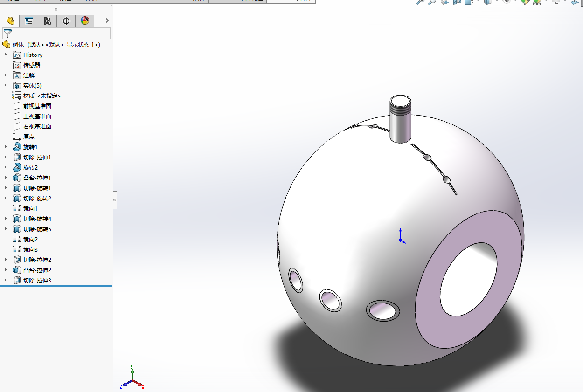Select the 镜向1 mirror feature icon

coord(17,209)
